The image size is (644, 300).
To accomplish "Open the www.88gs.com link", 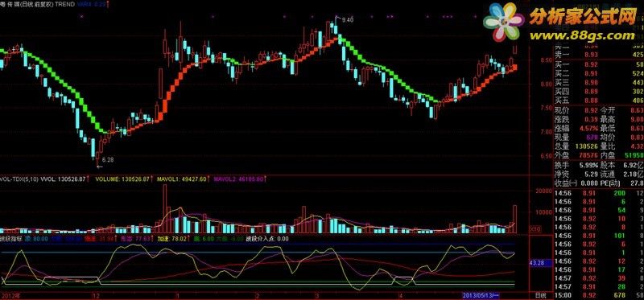I will coord(582,35).
